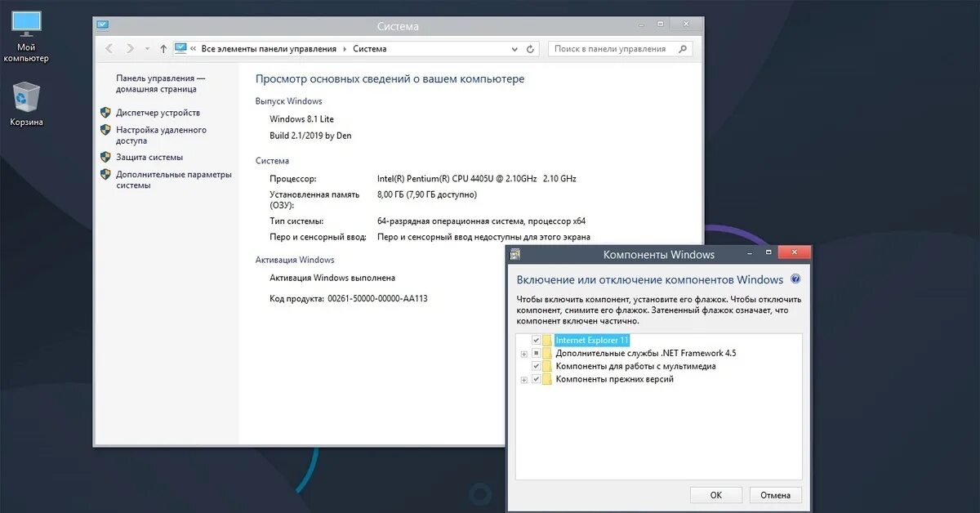Click the computer icon in address bar

180,49
